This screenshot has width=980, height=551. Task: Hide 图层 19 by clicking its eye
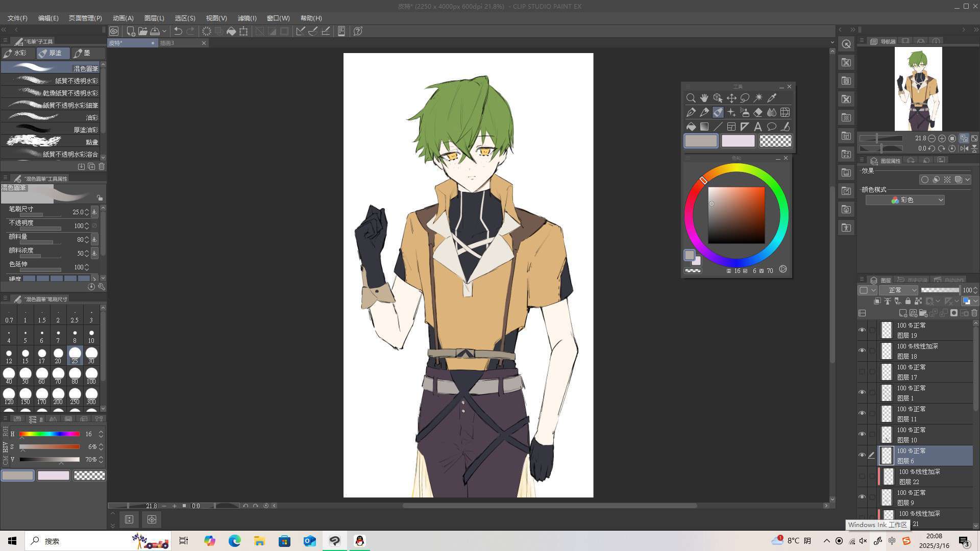pos(862,330)
